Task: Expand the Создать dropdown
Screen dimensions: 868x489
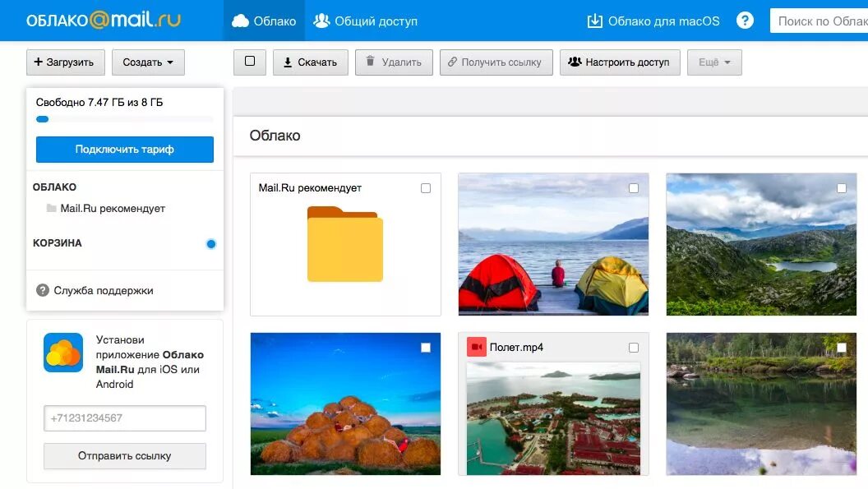Action: [x=148, y=62]
